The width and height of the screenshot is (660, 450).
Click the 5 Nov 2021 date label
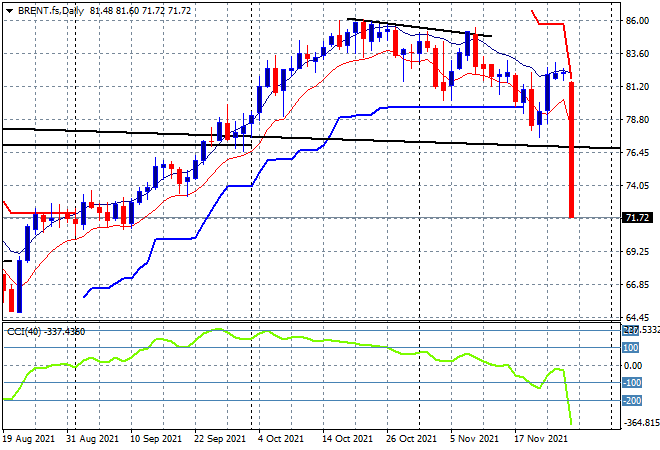(x=475, y=439)
